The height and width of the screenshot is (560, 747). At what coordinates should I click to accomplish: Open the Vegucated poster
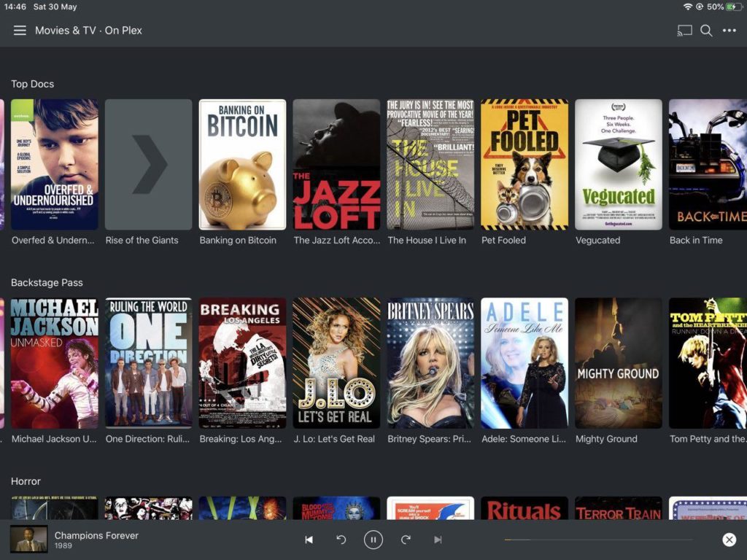[x=619, y=164]
